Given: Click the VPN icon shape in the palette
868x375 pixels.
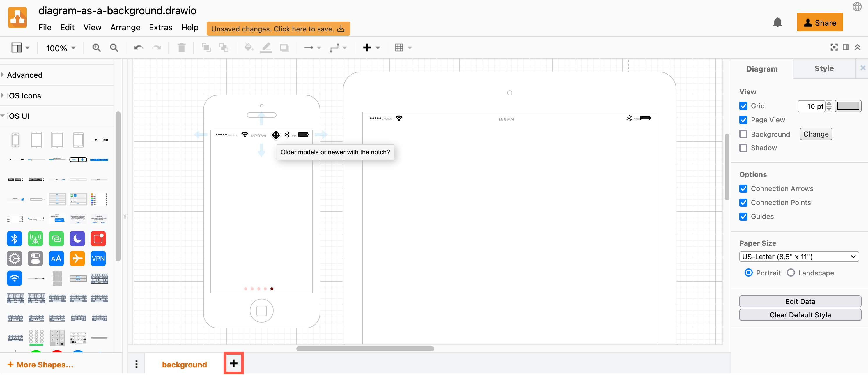Looking at the screenshot, I should tap(98, 259).
